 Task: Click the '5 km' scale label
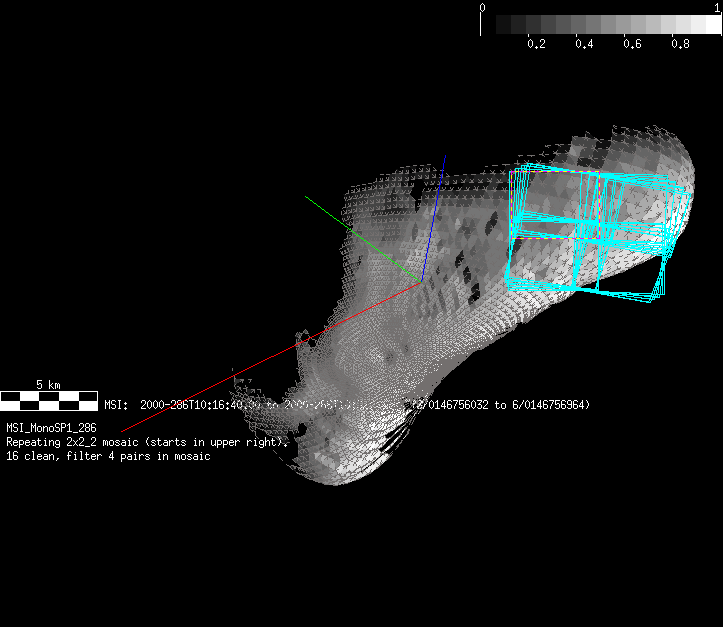[48, 384]
